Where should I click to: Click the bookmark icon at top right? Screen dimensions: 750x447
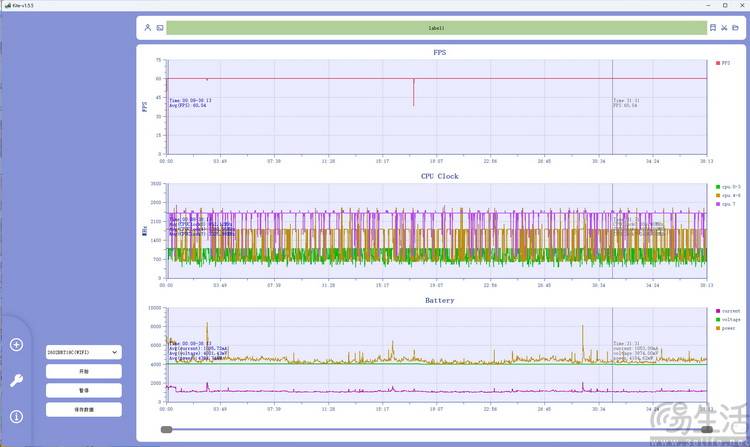712,28
